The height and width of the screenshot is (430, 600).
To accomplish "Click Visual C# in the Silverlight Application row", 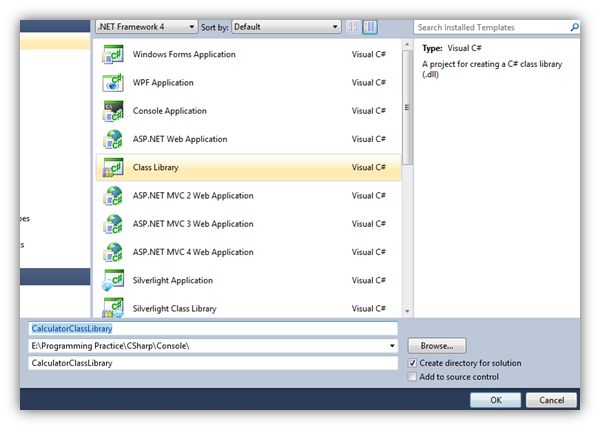I will coord(368,280).
